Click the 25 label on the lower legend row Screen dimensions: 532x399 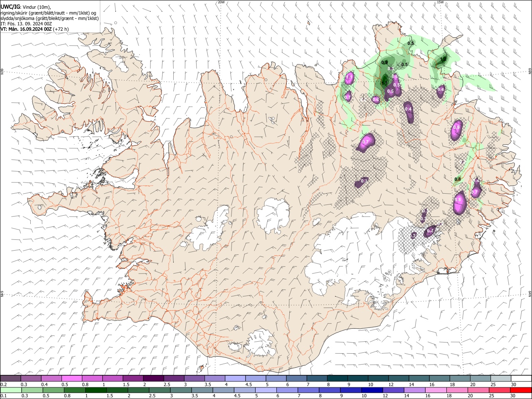[x=491, y=396]
